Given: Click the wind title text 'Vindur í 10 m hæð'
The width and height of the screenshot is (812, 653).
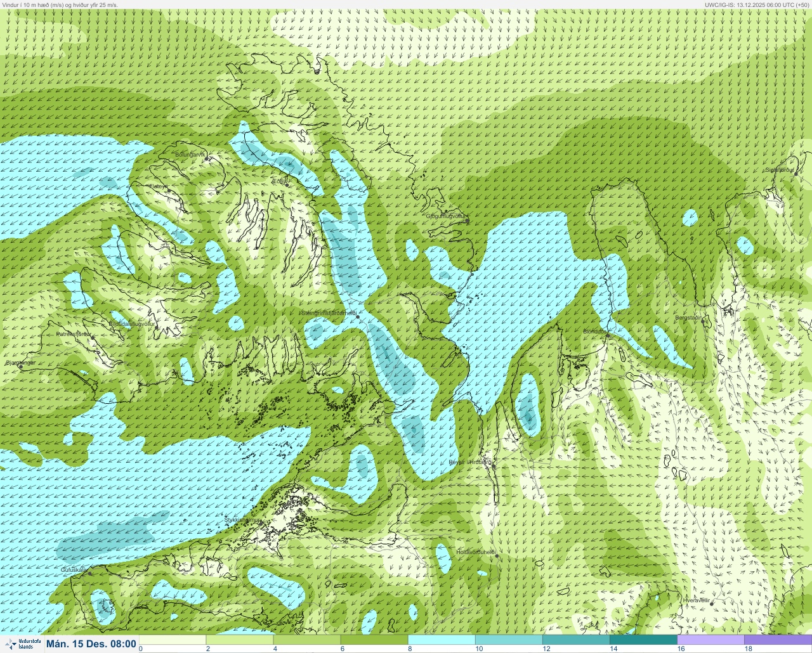Looking at the screenshot, I should [x=25, y=4].
